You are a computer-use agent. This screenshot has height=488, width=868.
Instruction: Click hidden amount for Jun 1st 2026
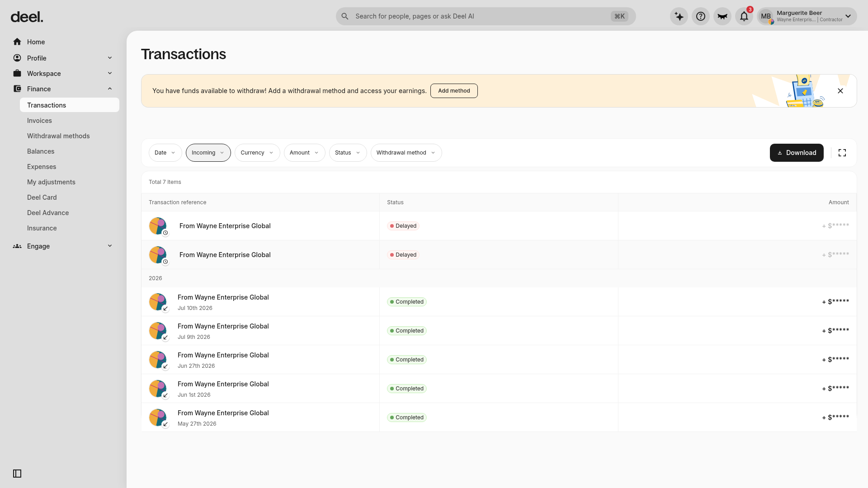click(835, 389)
